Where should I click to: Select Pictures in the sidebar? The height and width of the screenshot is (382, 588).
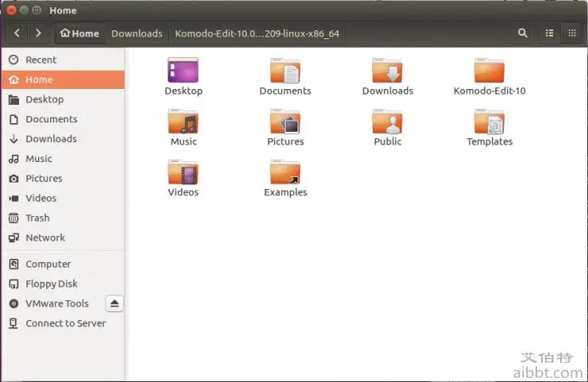click(x=64, y=179)
